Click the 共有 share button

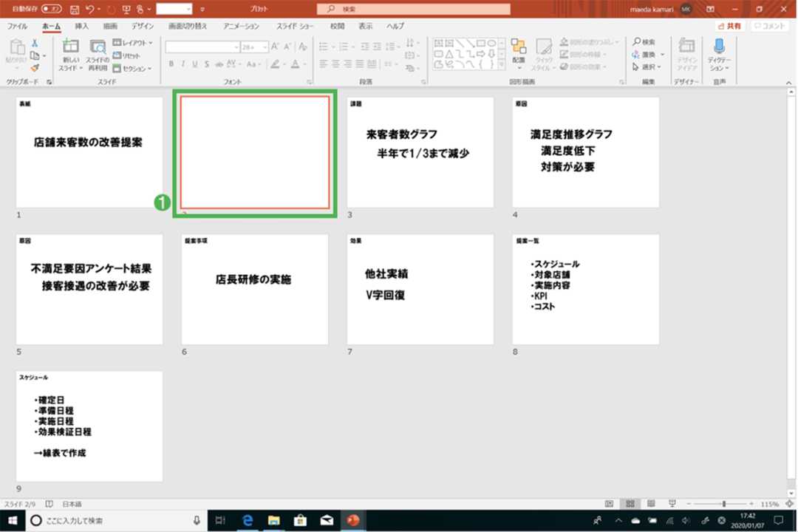pos(729,26)
